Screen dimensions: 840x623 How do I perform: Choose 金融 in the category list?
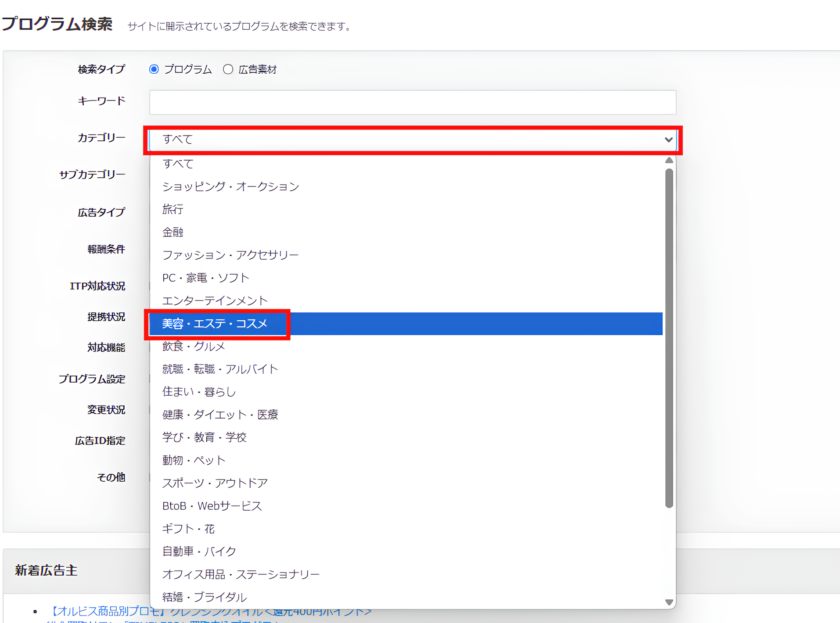click(173, 232)
